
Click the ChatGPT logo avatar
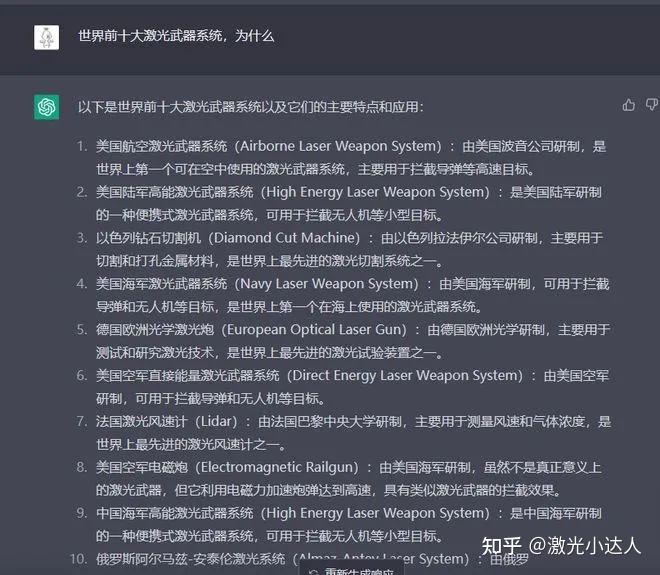(46, 107)
